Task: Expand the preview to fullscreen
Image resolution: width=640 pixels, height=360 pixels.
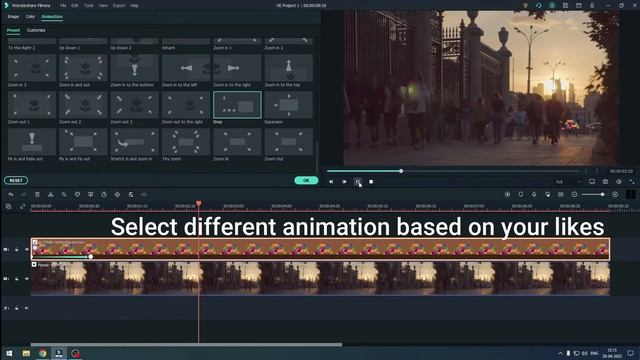Action: tap(632, 182)
